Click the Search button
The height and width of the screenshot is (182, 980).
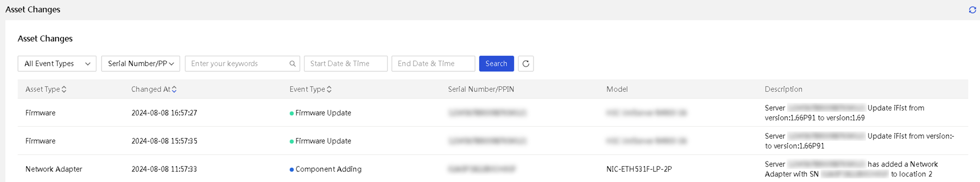coord(496,64)
